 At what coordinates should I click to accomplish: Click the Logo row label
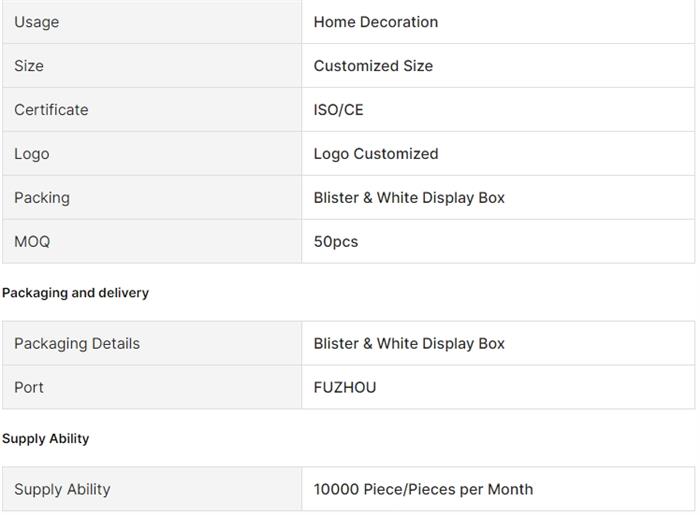(x=31, y=154)
